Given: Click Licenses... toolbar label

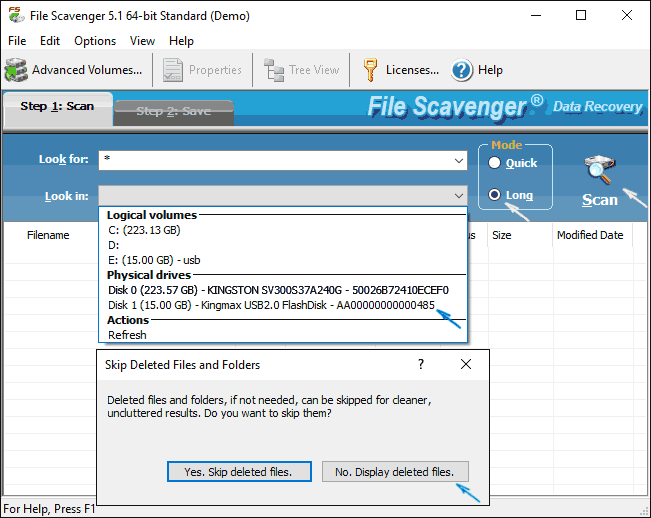Looking at the screenshot, I should [412, 70].
